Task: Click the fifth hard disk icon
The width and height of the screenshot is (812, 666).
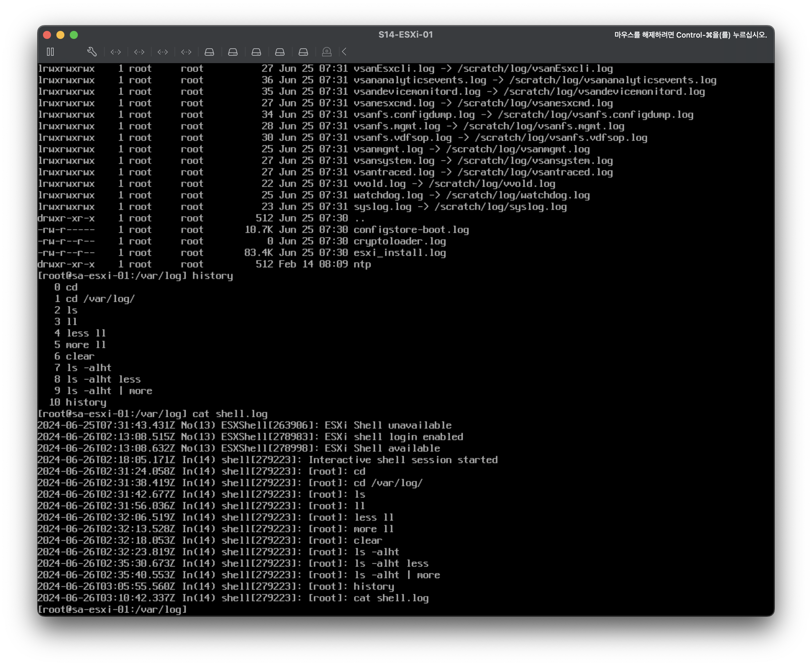Action: [303, 52]
